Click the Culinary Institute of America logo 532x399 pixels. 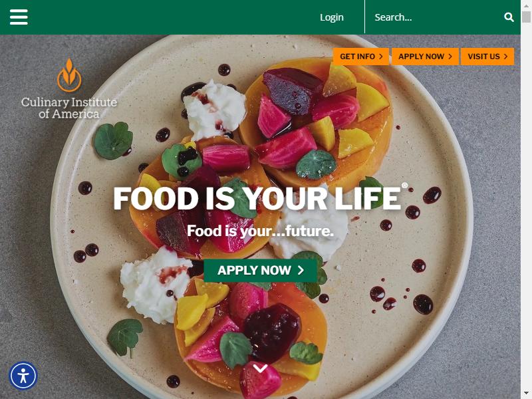click(x=69, y=88)
